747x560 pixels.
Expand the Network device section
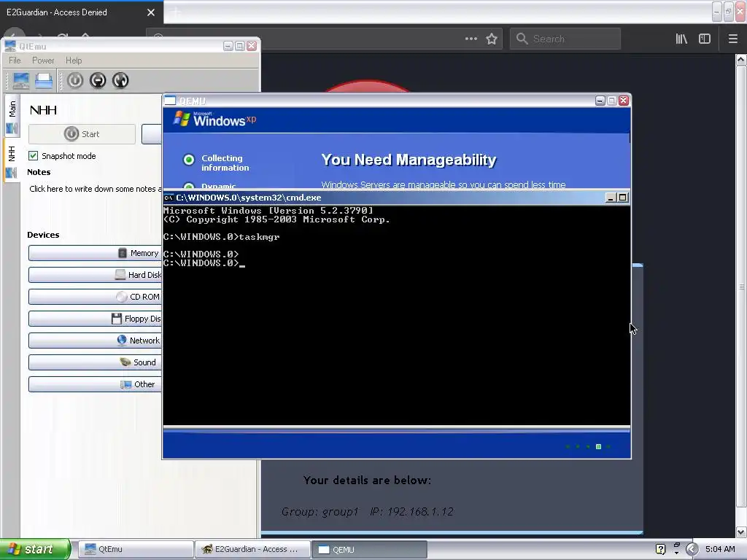(x=95, y=341)
